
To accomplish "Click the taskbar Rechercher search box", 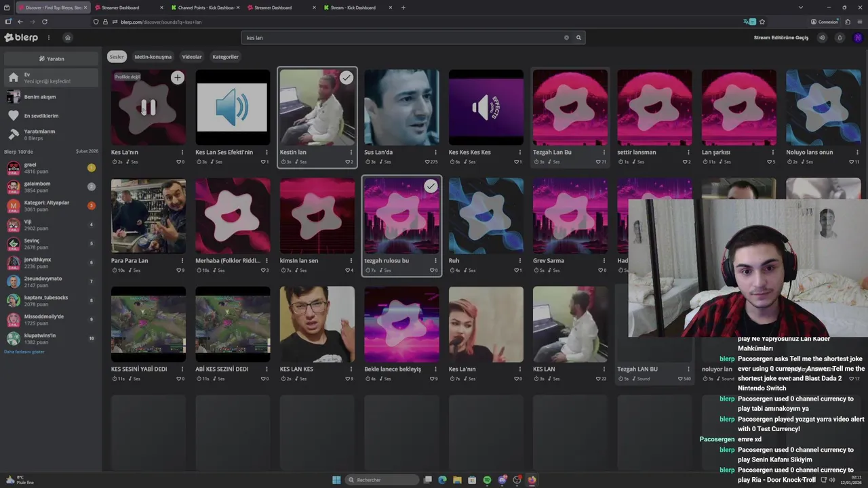I will point(382,480).
